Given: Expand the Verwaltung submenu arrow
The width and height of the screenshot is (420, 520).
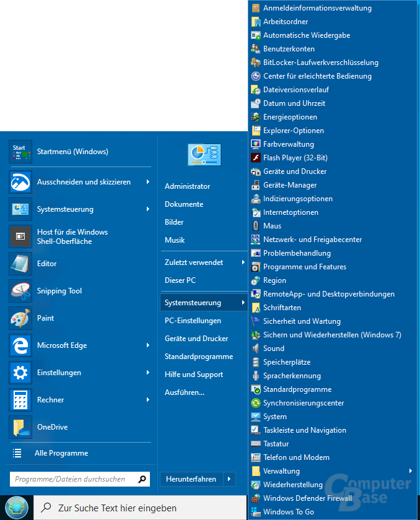Looking at the screenshot, I should 410,471.
